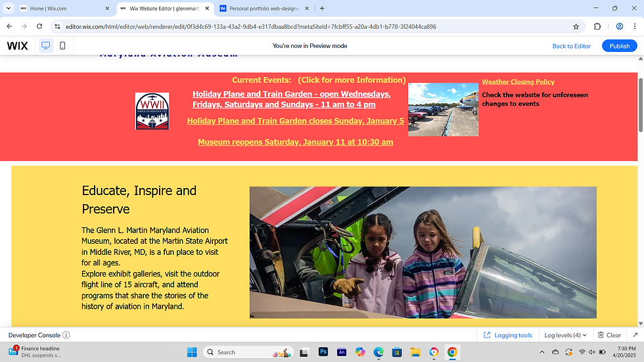Return via Back to Editor link
Image resolution: width=644 pixels, height=362 pixels.
(571, 46)
